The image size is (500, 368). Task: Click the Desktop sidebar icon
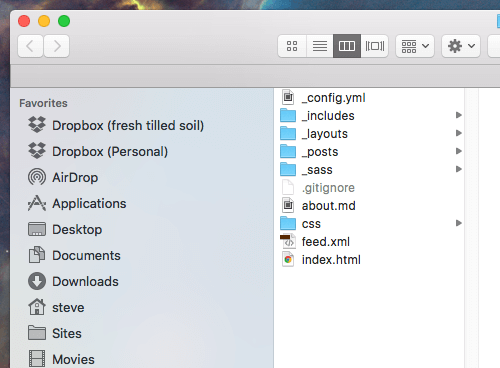(x=37, y=229)
